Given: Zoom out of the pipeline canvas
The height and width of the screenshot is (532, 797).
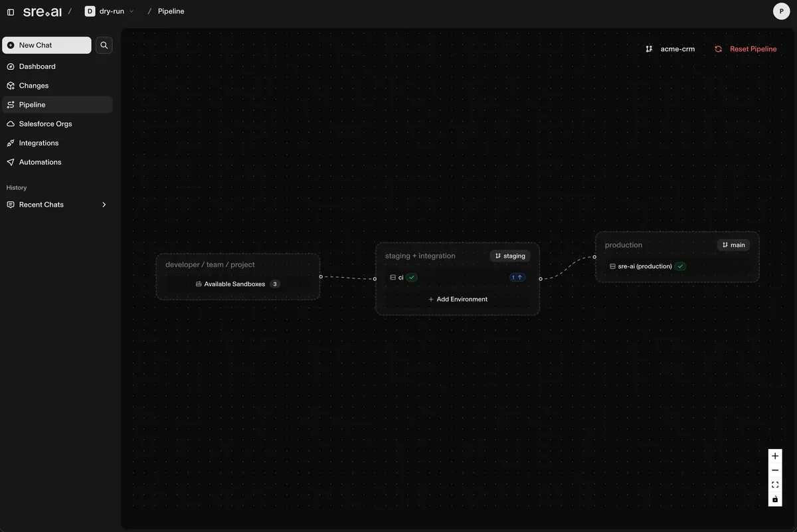Looking at the screenshot, I should click(x=775, y=470).
